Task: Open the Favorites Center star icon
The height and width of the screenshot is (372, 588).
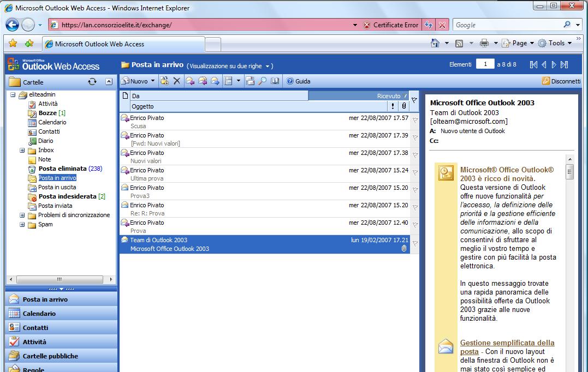Action: click(x=13, y=44)
